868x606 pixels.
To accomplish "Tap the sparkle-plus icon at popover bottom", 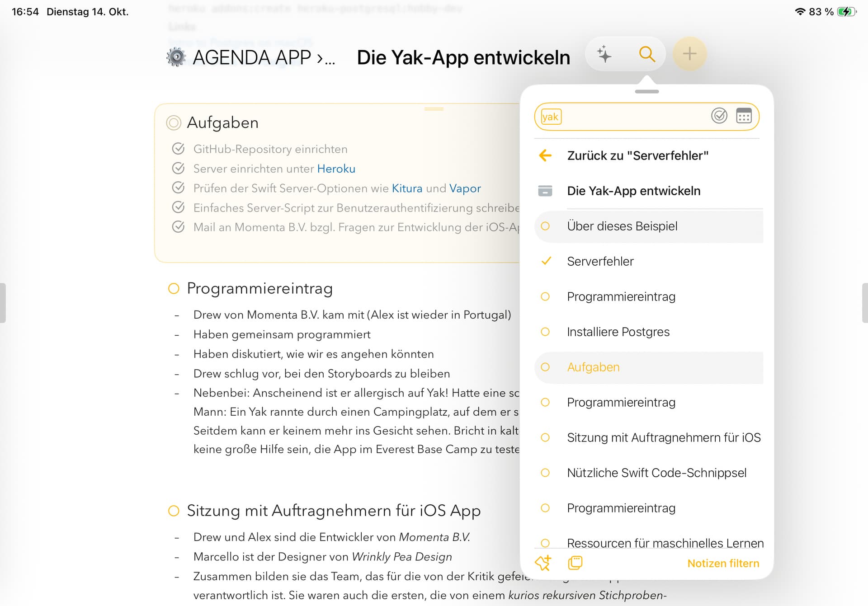I will coord(543,563).
